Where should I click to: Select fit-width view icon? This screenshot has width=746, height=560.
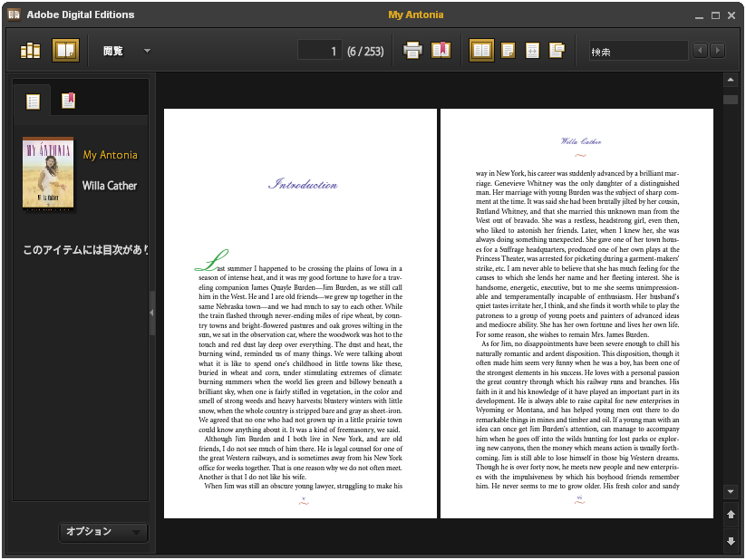[532, 51]
